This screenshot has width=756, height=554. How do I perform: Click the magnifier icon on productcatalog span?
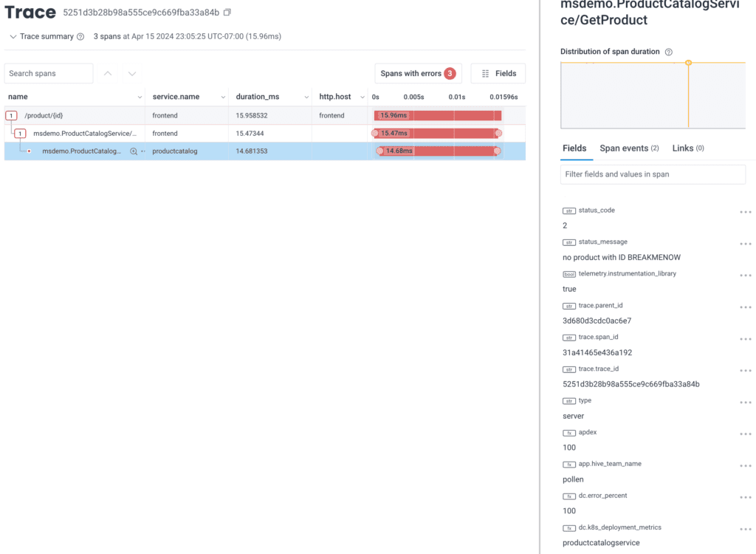pyautogui.click(x=134, y=151)
